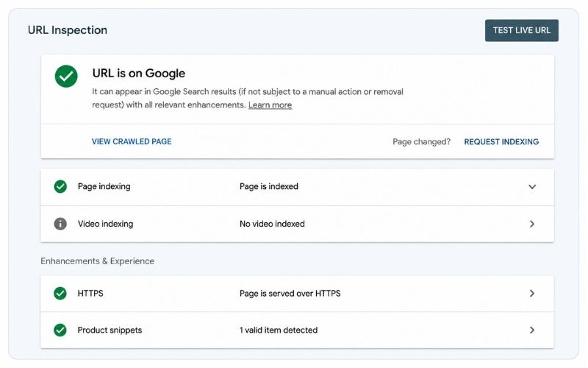The image size is (588, 368).
Task: Select the 'No video indexed' status text
Action: coord(272,224)
